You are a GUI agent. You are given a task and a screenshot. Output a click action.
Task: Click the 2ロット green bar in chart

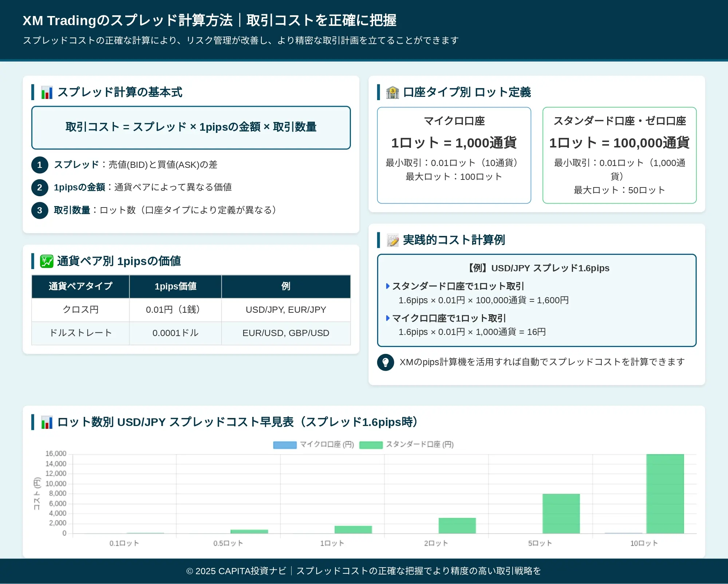coord(457,526)
